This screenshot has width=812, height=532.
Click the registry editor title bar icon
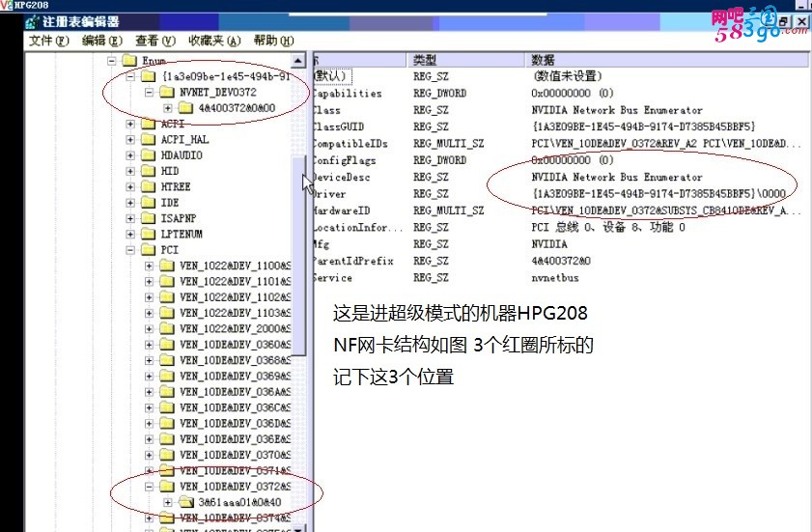tap(32, 22)
